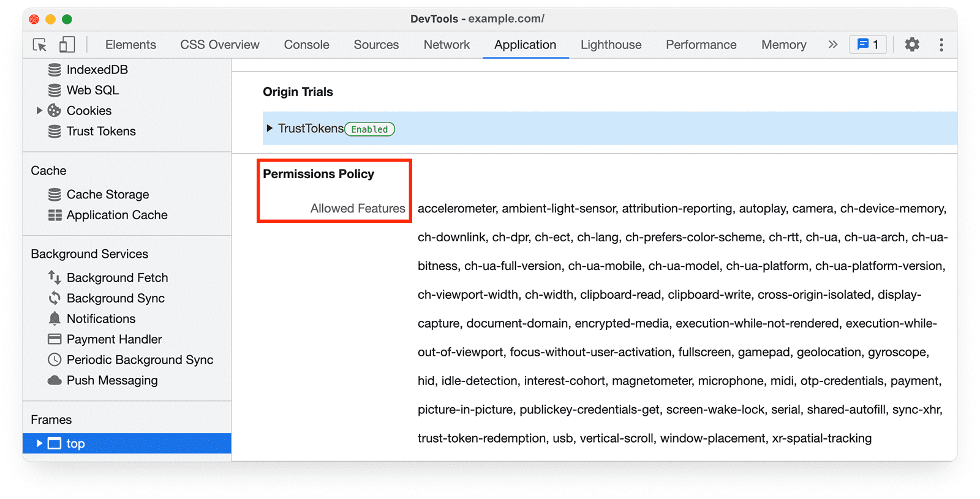Open the Console tab
Image resolution: width=980 pixels, height=499 pixels.
(x=306, y=45)
